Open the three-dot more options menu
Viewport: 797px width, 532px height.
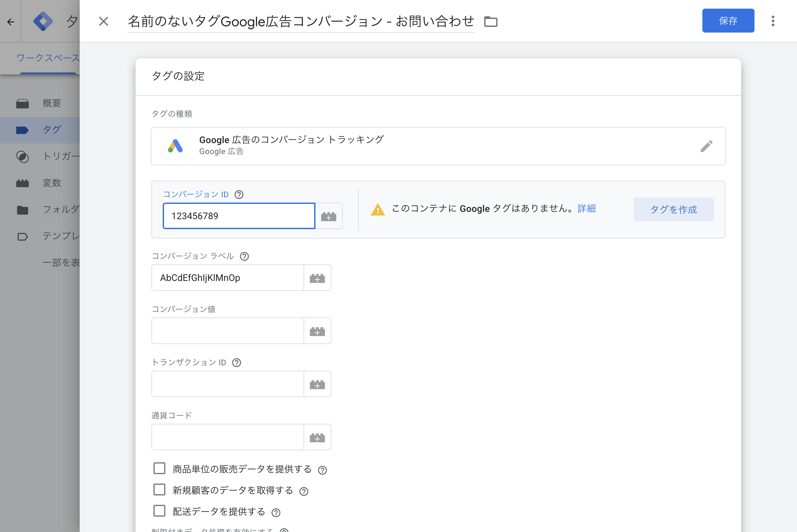pos(773,21)
